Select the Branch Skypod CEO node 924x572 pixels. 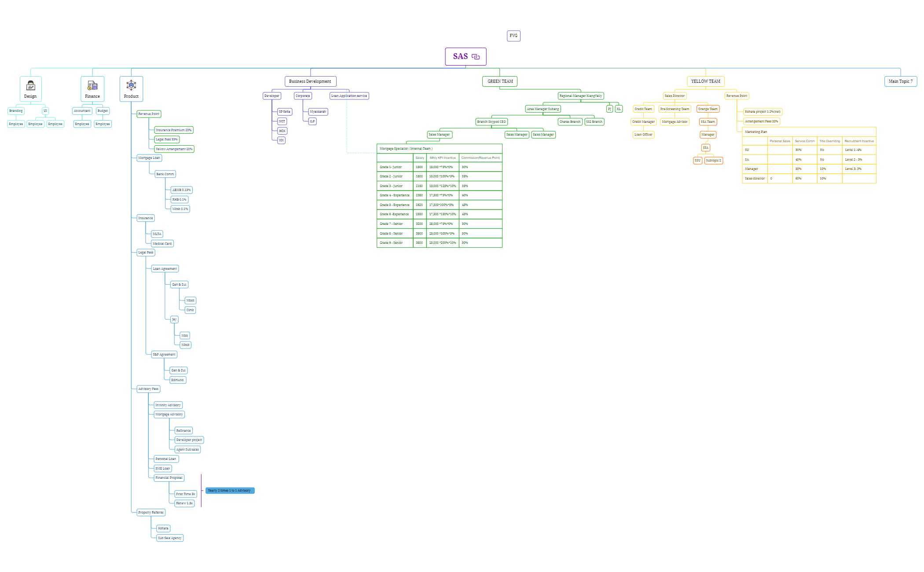(491, 122)
